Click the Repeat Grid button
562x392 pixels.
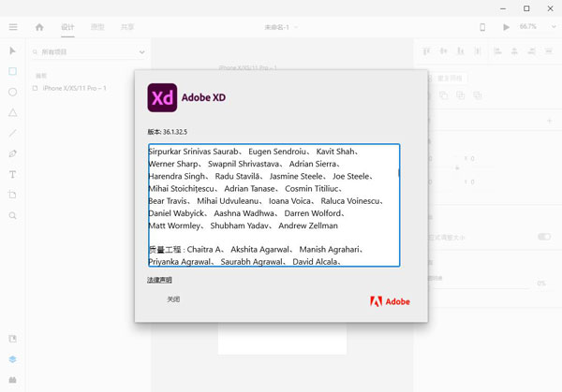coord(448,78)
